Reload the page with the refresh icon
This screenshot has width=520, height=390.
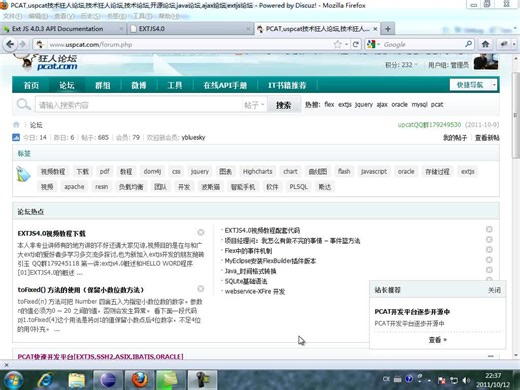tap(356, 44)
